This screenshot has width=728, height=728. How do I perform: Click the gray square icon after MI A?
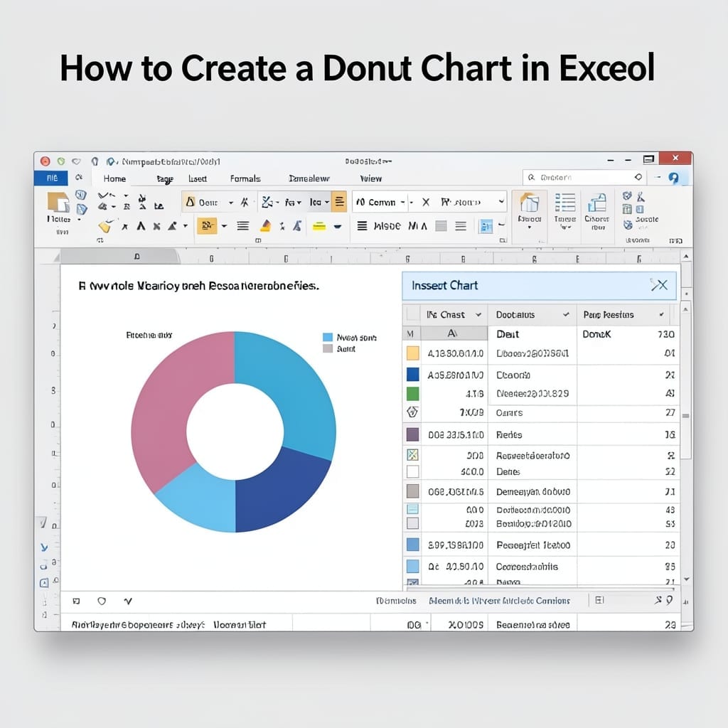pos(441,226)
